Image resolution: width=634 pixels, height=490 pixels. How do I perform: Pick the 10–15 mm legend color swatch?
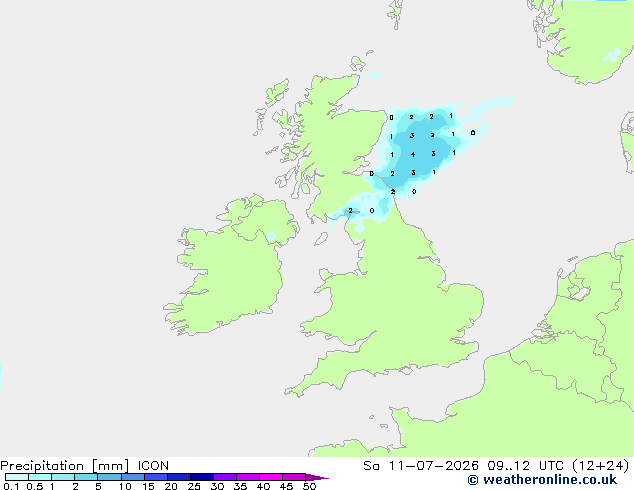[132, 477]
